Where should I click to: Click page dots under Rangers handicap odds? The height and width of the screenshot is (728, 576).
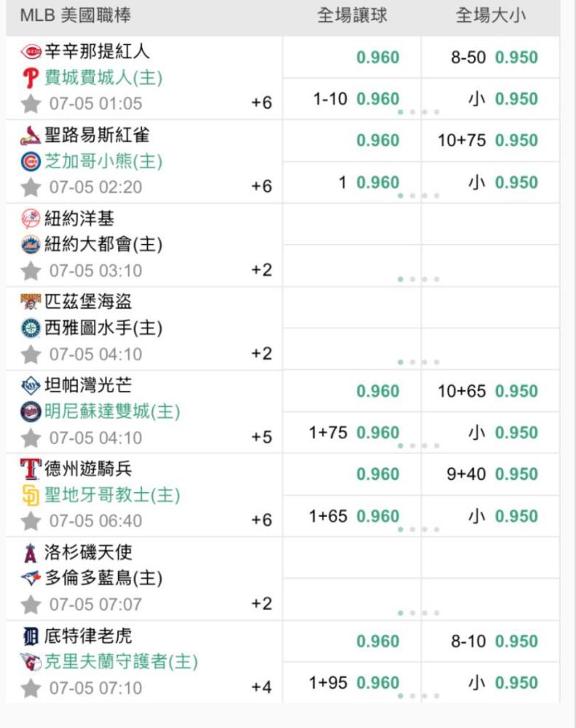coord(419,529)
